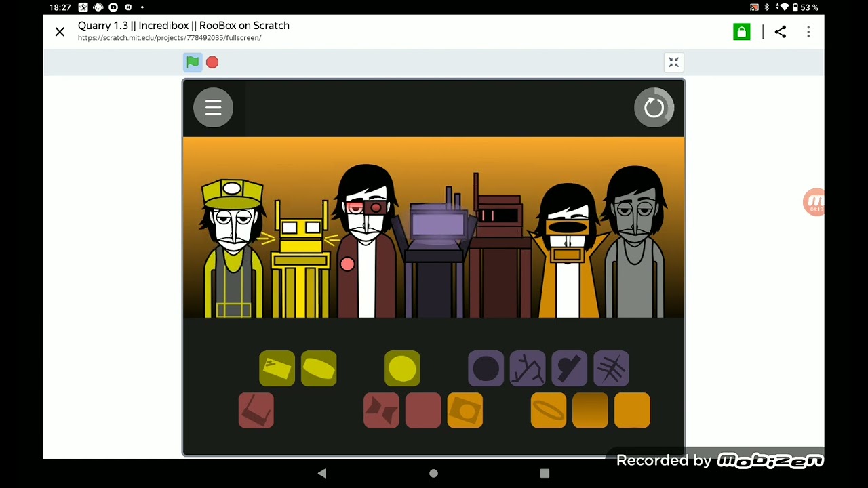868x488 pixels.
Task: Tap the Android recent apps button
Action: tap(545, 473)
